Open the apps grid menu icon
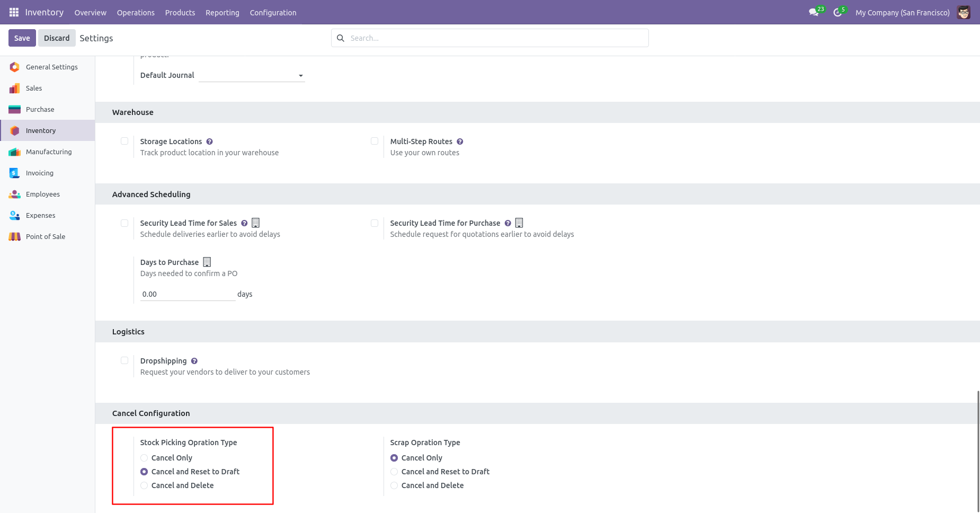 (x=14, y=12)
